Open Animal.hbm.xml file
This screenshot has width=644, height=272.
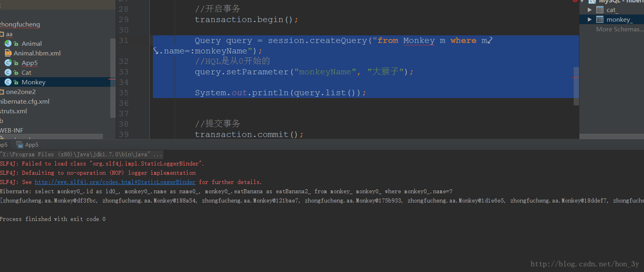[x=37, y=53]
